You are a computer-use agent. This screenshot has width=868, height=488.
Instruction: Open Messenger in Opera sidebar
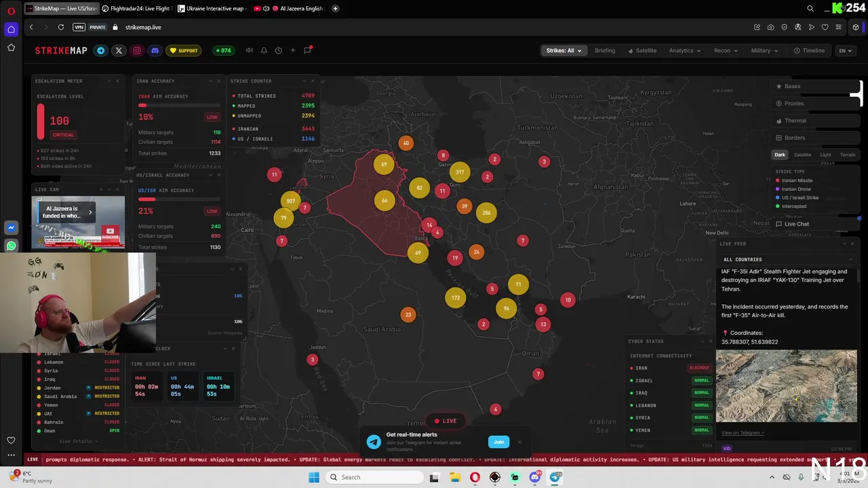click(11, 228)
